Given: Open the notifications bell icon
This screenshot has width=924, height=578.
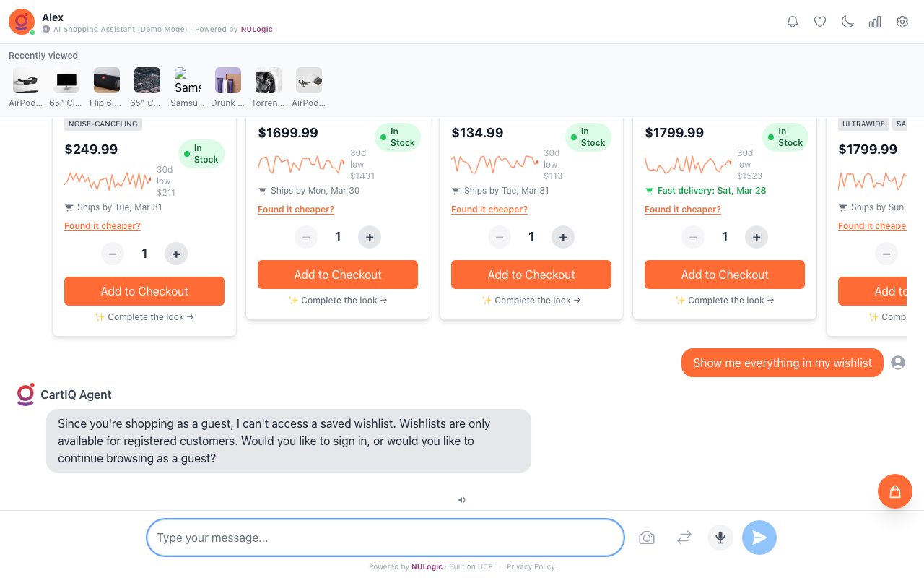Looking at the screenshot, I should coord(793,22).
